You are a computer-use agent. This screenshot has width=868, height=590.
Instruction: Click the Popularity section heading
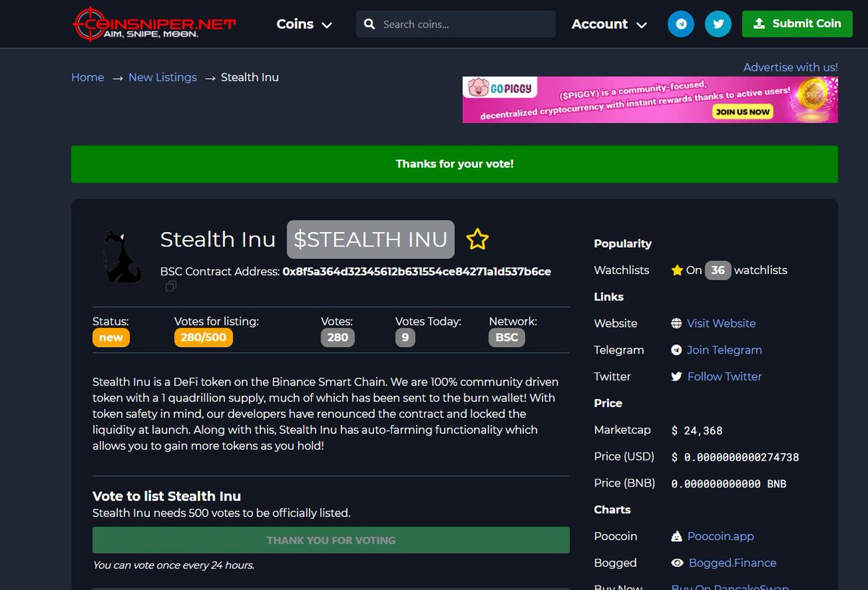623,244
